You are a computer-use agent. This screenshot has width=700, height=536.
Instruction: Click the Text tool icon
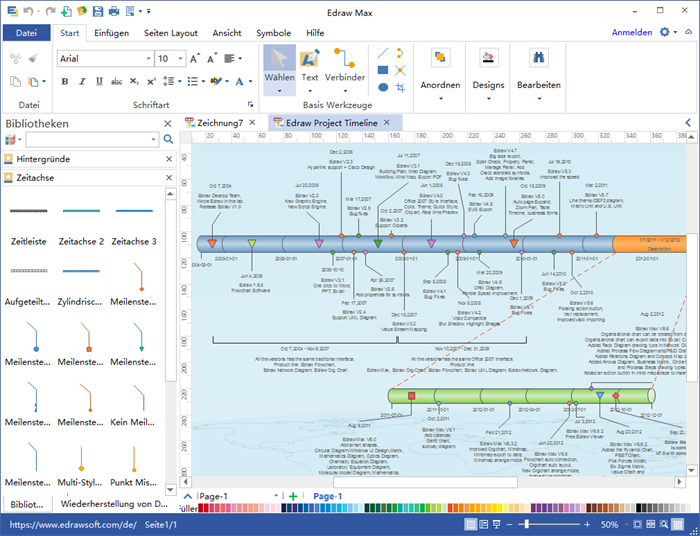click(310, 59)
